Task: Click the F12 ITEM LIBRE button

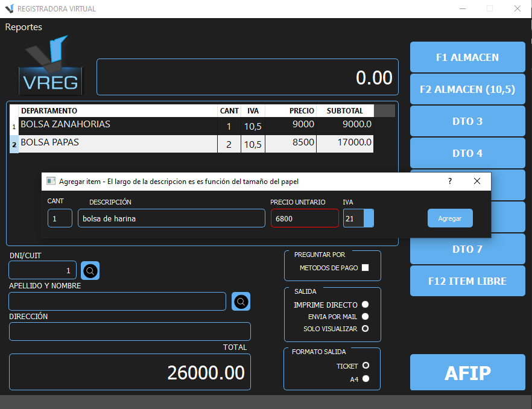Action: coord(467,281)
